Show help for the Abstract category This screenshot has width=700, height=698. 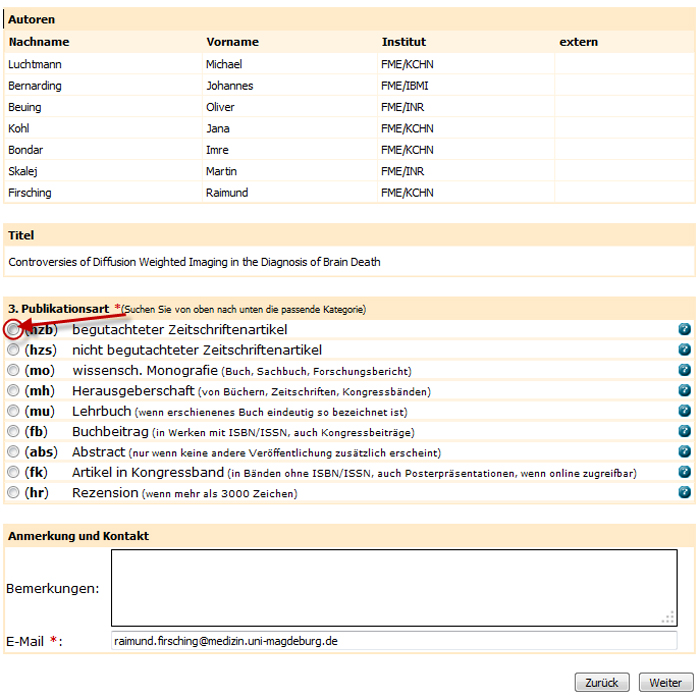coord(685,452)
